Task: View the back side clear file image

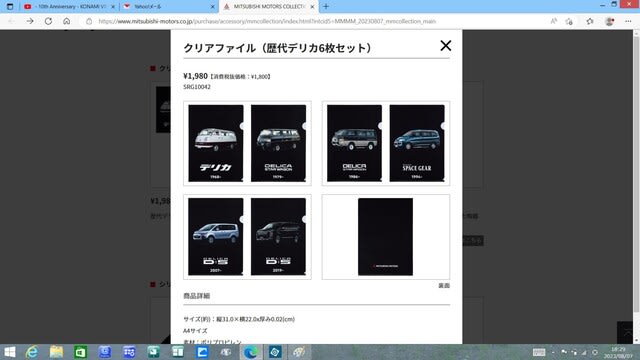Action: tap(385, 237)
